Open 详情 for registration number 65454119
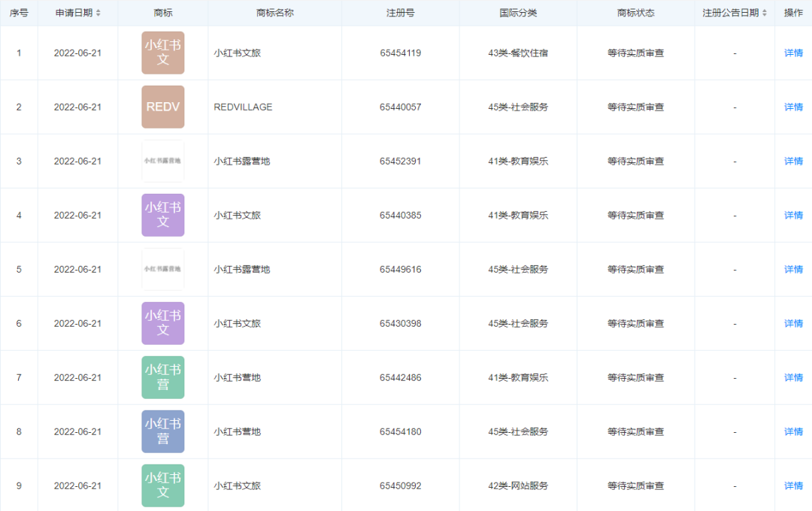The image size is (812, 511). click(x=793, y=53)
